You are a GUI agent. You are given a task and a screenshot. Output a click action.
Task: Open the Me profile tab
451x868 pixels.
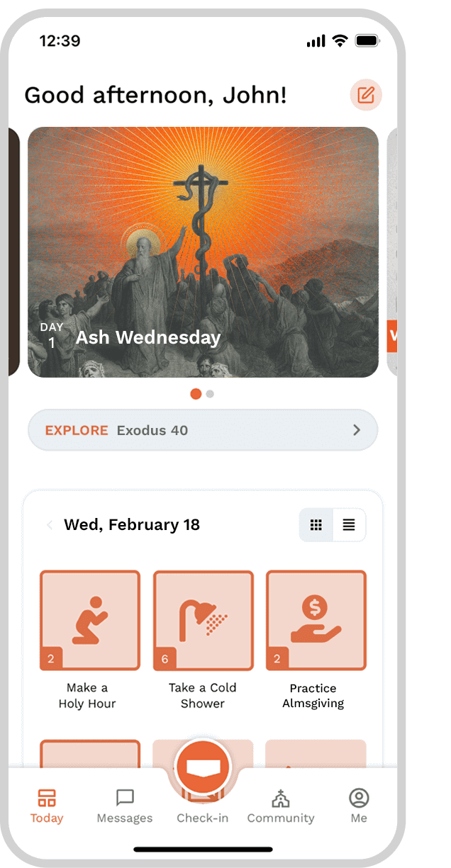359,806
